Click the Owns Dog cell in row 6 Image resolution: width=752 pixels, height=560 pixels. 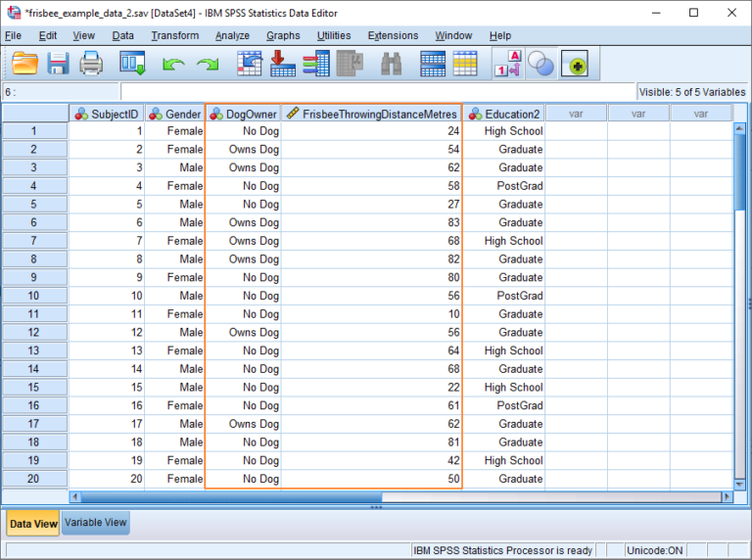click(x=243, y=222)
